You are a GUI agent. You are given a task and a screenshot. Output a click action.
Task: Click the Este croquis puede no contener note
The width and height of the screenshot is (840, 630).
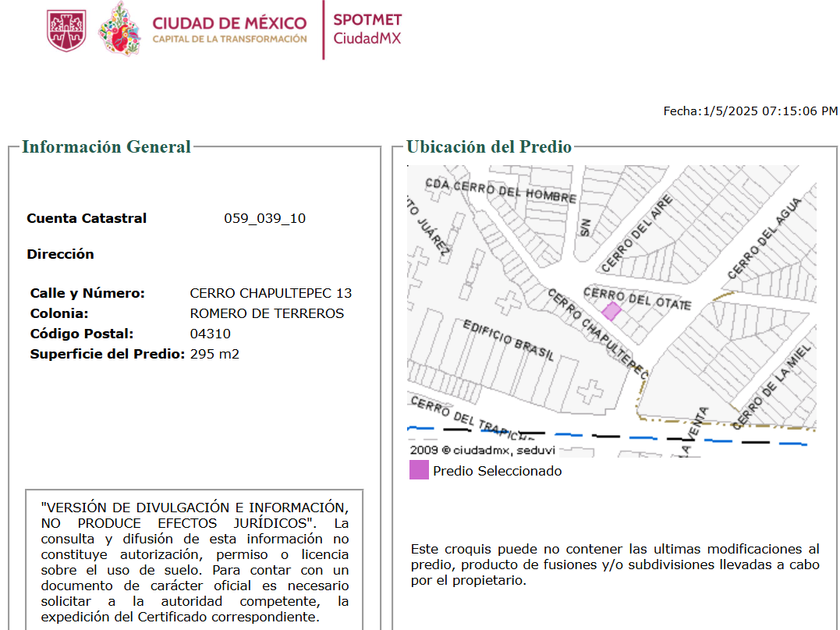point(615,565)
